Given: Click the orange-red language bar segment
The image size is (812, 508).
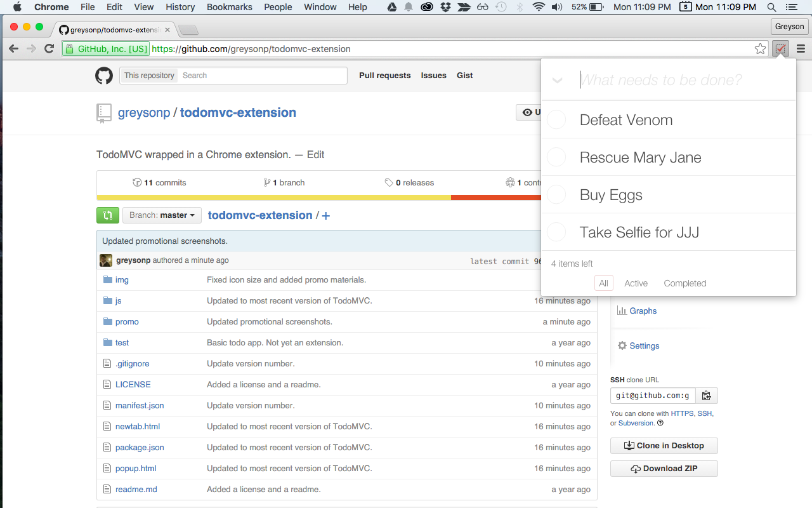Looking at the screenshot, I should (495, 197).
